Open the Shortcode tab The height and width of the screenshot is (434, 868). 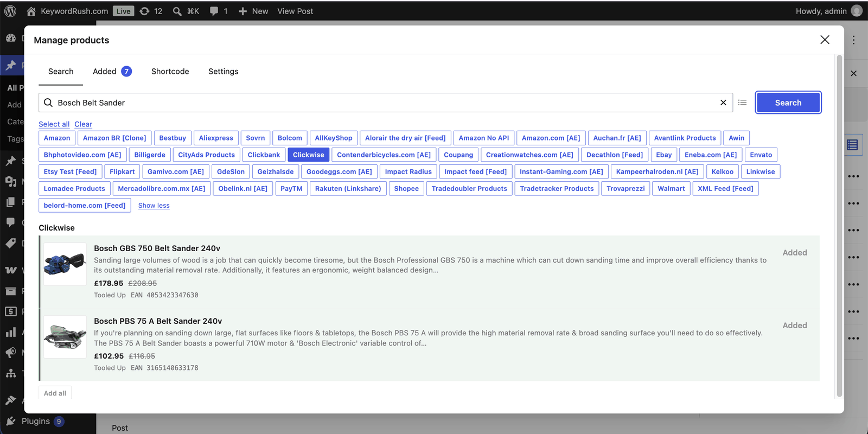[170, 71]
